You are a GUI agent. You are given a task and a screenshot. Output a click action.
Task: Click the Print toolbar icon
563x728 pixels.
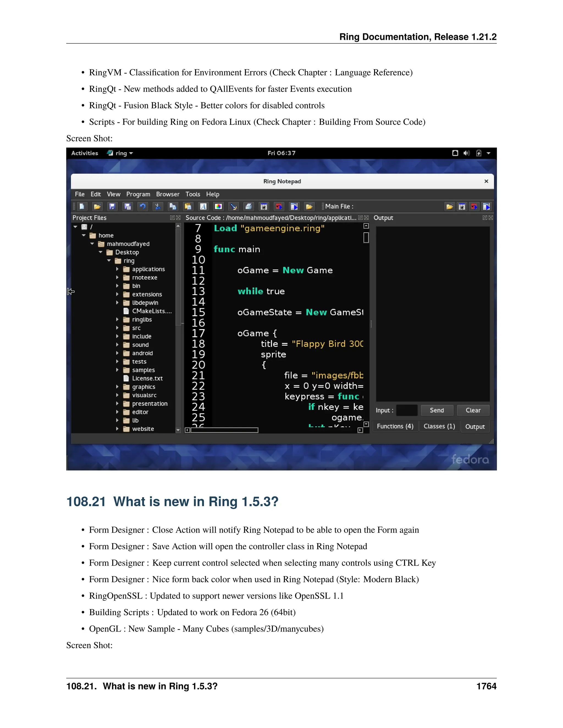249,207
